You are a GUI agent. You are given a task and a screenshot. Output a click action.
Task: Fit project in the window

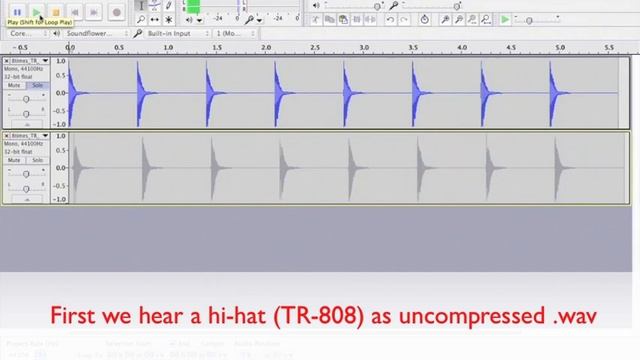[x=486, y=19]
